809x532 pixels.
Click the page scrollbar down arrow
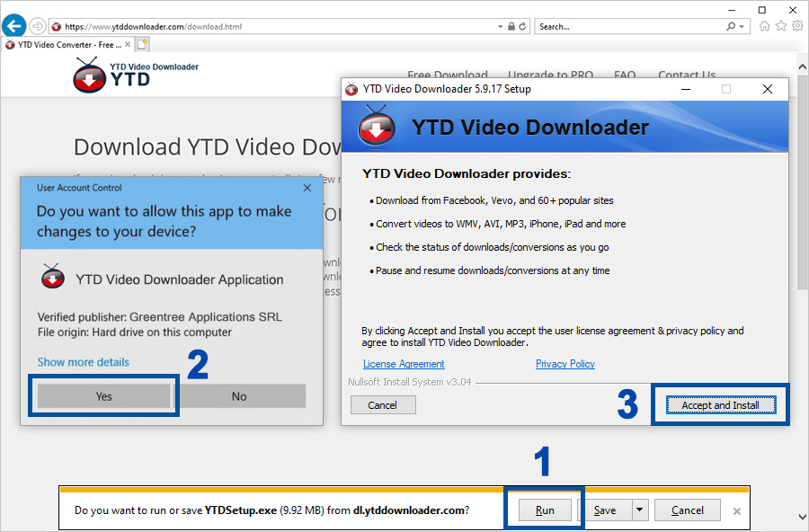tap(803, 516)
